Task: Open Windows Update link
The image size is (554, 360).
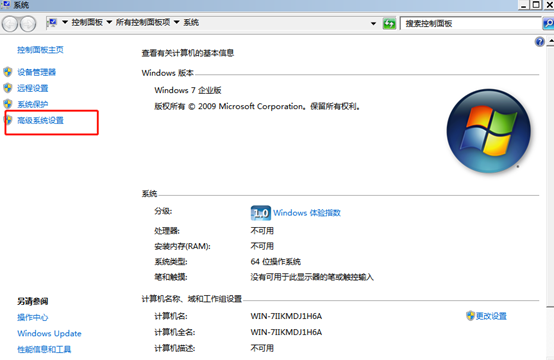Action: pos(49,333)
